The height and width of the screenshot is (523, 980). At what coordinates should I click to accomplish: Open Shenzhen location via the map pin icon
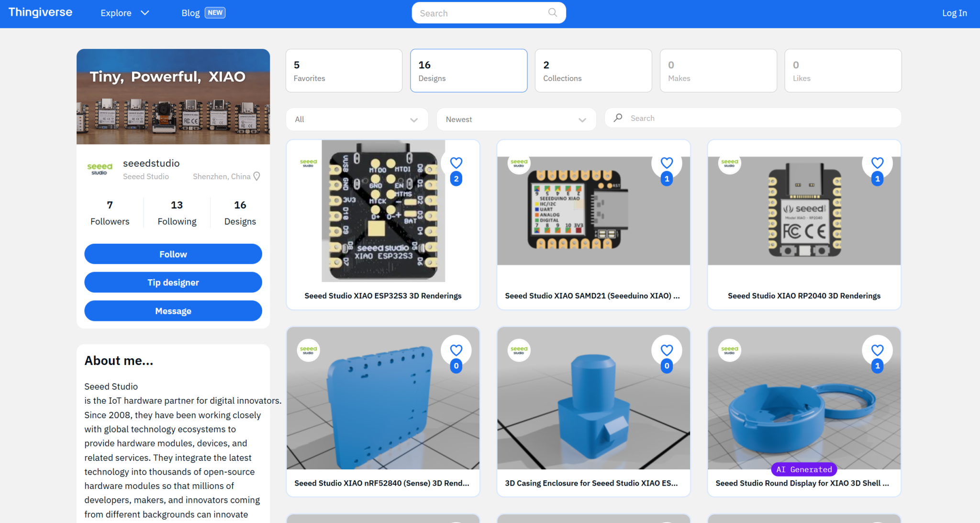(x=257, y=176)
